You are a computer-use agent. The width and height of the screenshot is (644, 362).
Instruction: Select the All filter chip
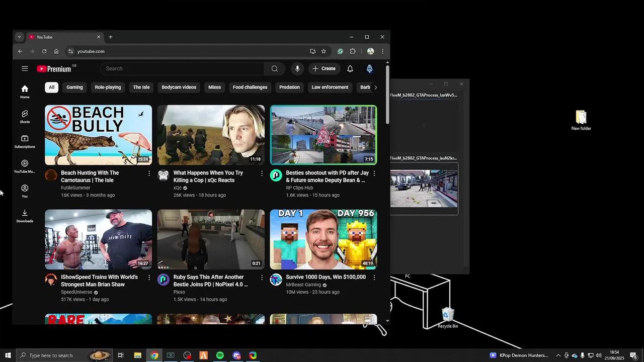click(x=51, y=87)
